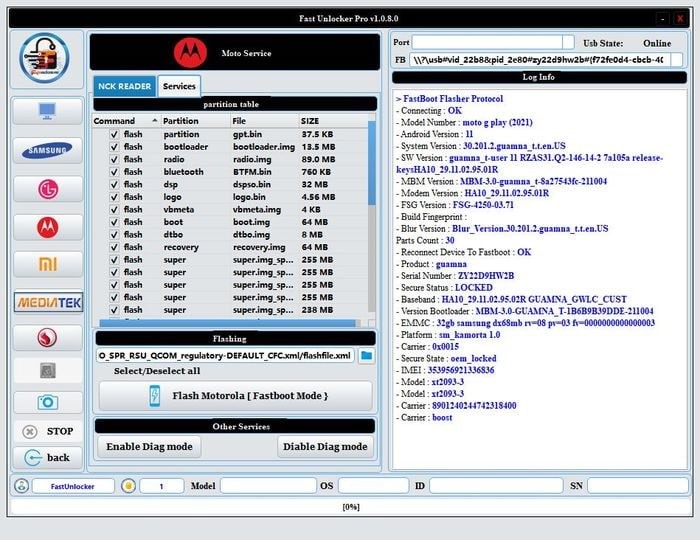Select the Qualcomm Snapdragon icon

tap(47, 338)
